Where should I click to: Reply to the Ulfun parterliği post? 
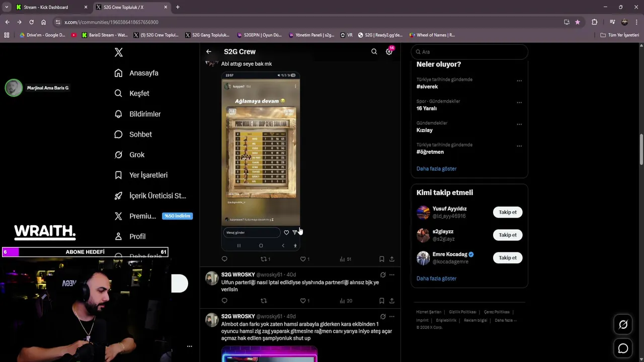[x=224, y=301]
